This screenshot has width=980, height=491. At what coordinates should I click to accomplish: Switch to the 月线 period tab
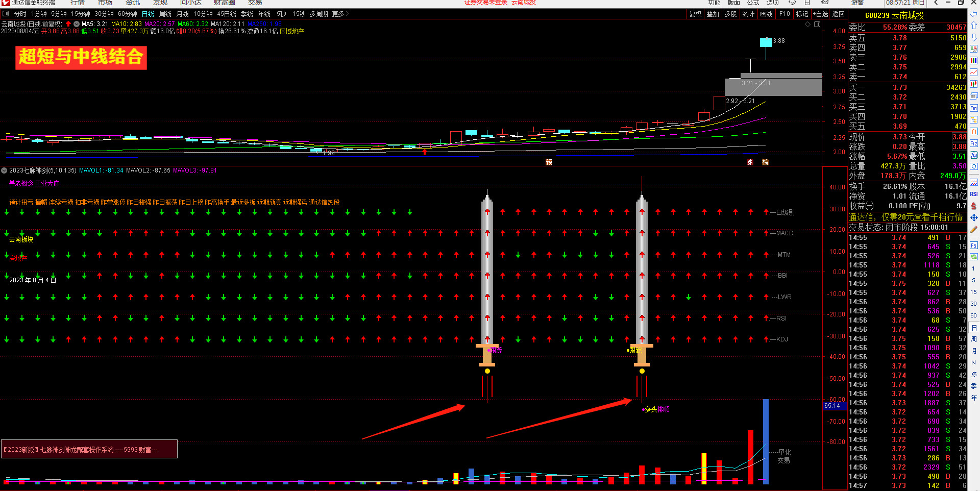[183, 14]
